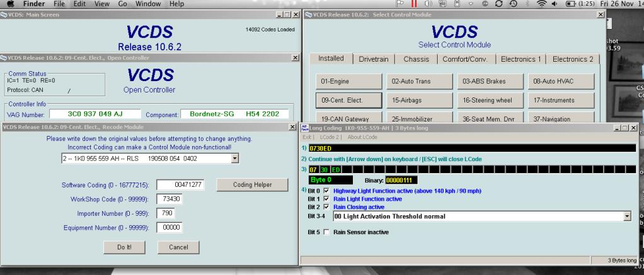This screenshot has height=275, width=644.
Task: Click the displays icon in the menu bar
Action: pyautogui.click(x=442, y=4)
